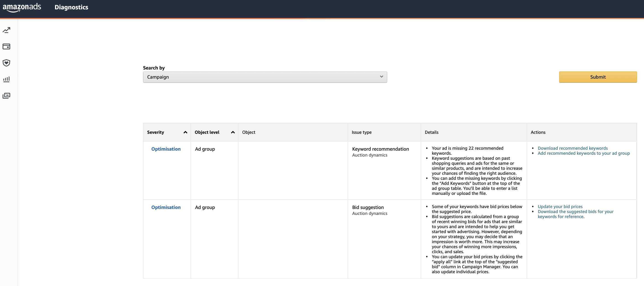Click the Object column header
The width and height of the screenshot is (644, 286).
point(248,132)
